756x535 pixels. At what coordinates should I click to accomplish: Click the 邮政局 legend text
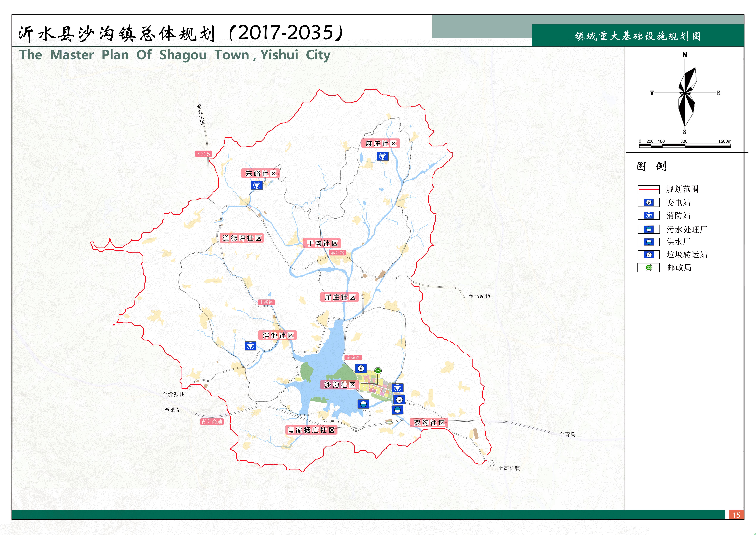pyautogui.click(x=679, y=268)
